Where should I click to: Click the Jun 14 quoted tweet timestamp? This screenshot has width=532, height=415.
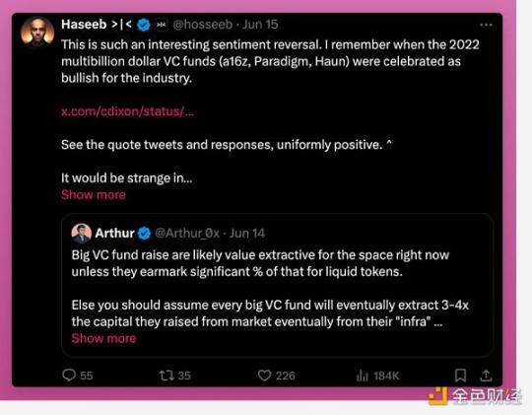tap(247, 234)
